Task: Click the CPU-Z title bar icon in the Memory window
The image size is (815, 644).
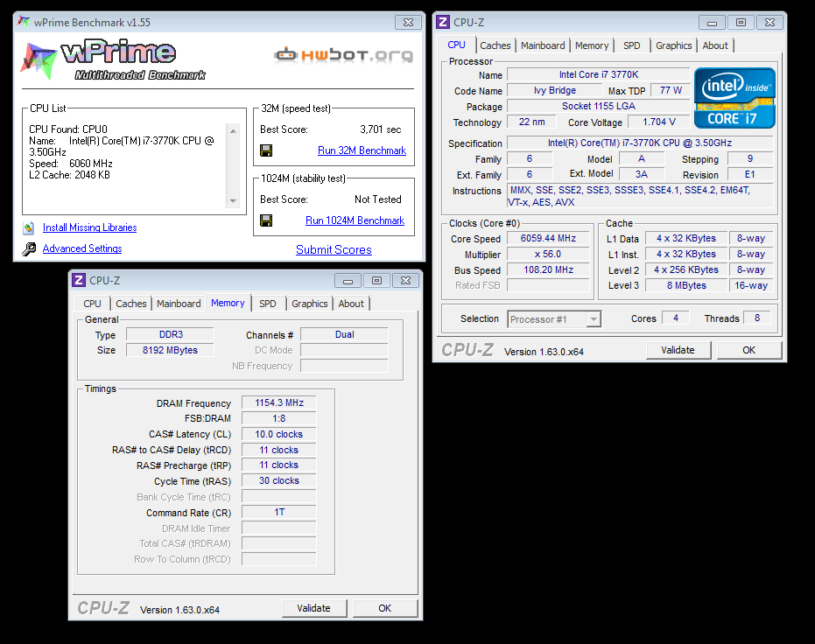Action: (x=79, y=281)
